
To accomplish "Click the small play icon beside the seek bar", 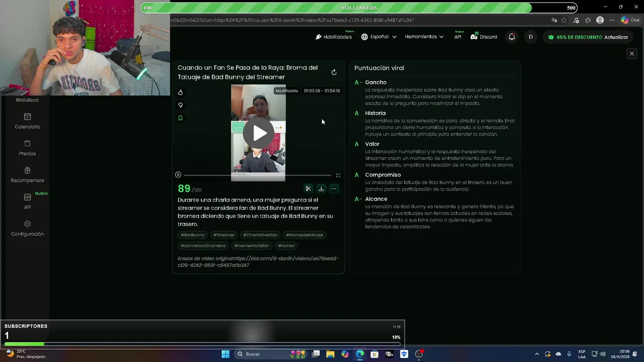I will 178,175.
